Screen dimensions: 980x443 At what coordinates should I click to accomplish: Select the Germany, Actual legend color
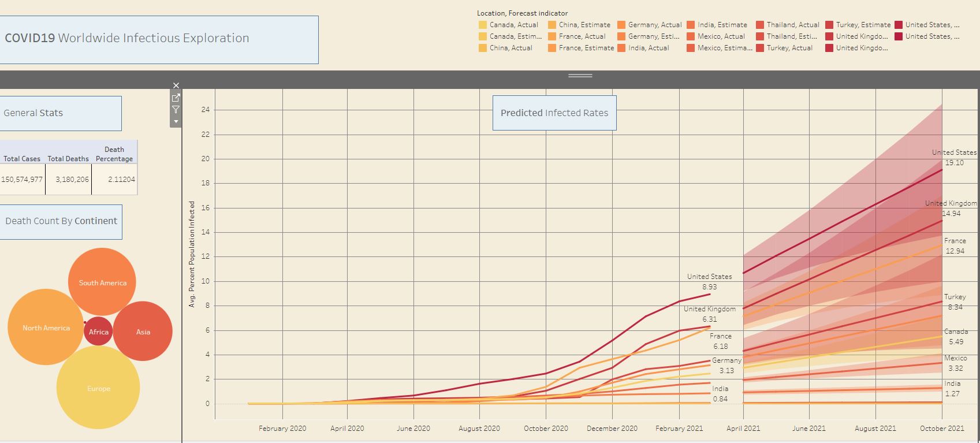tap(621, 25)
